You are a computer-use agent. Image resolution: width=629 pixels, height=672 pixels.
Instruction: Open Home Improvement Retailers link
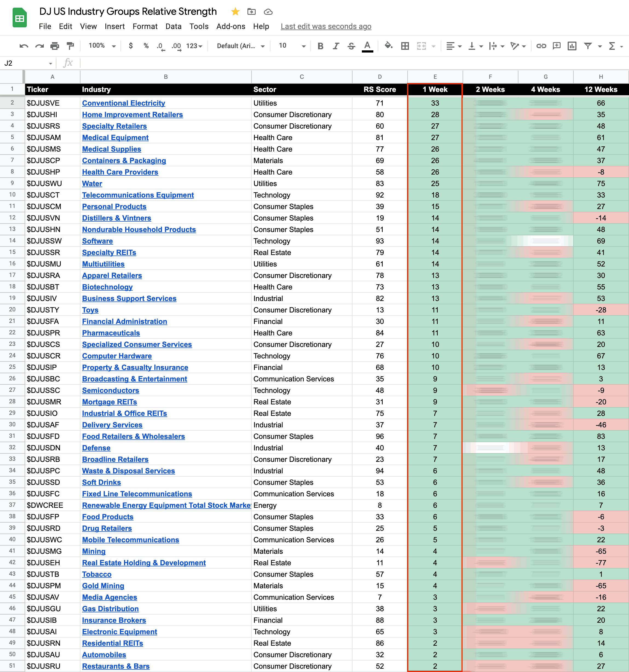click(132, 115)
